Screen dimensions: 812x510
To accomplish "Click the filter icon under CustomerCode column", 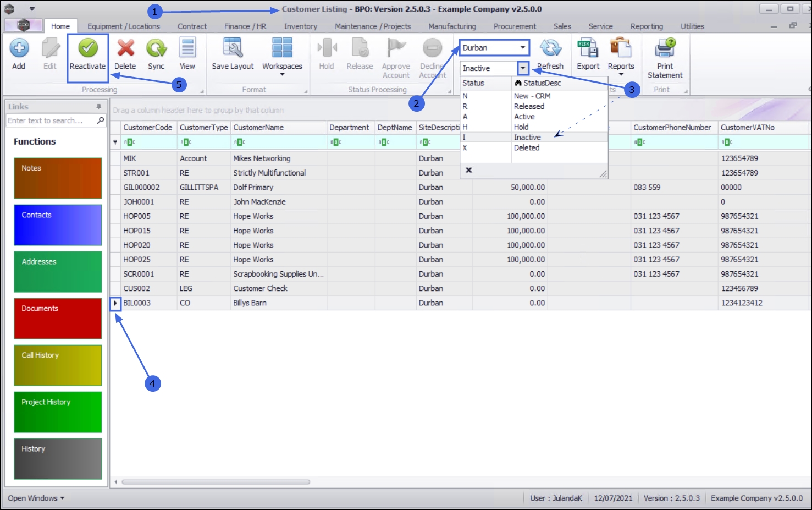I will tap(130, 142).
